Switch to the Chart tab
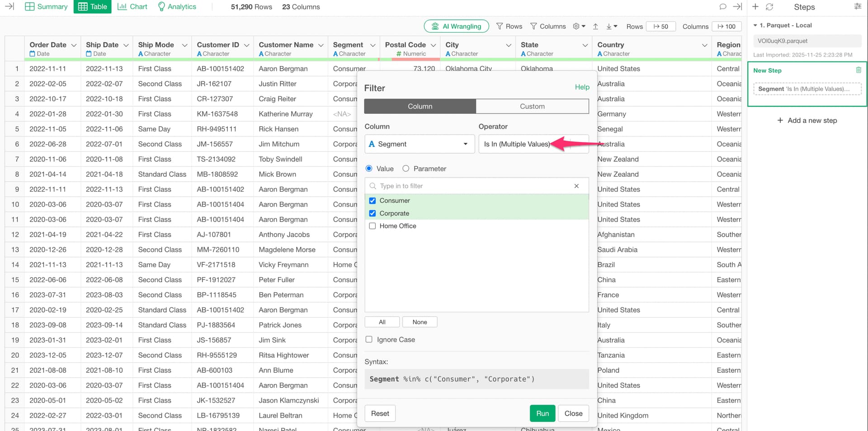 coord(132,7)
